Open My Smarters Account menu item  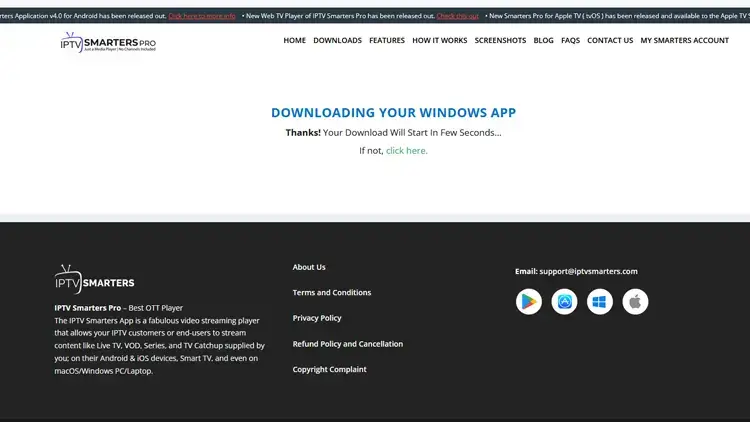pos(684,40)
